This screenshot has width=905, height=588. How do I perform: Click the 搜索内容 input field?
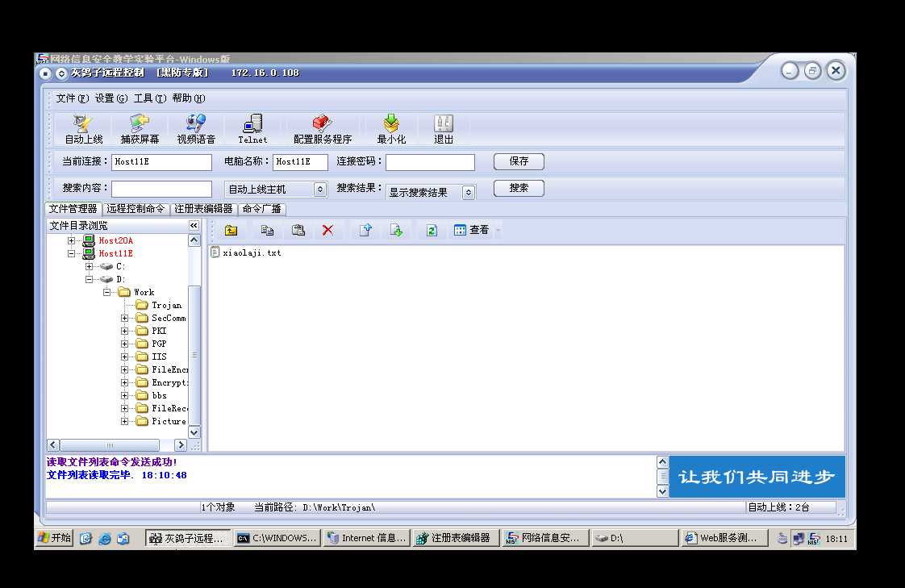(161, 189)
